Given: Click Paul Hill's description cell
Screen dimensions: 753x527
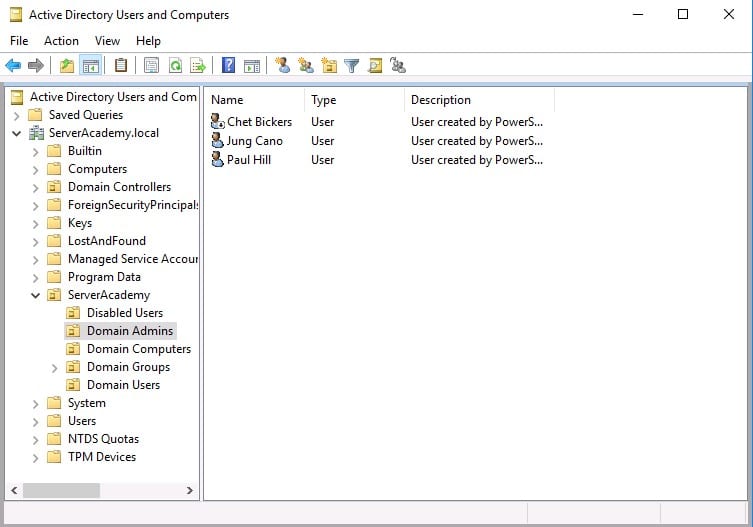Looking at the screenshot, I should pos(477,159).
